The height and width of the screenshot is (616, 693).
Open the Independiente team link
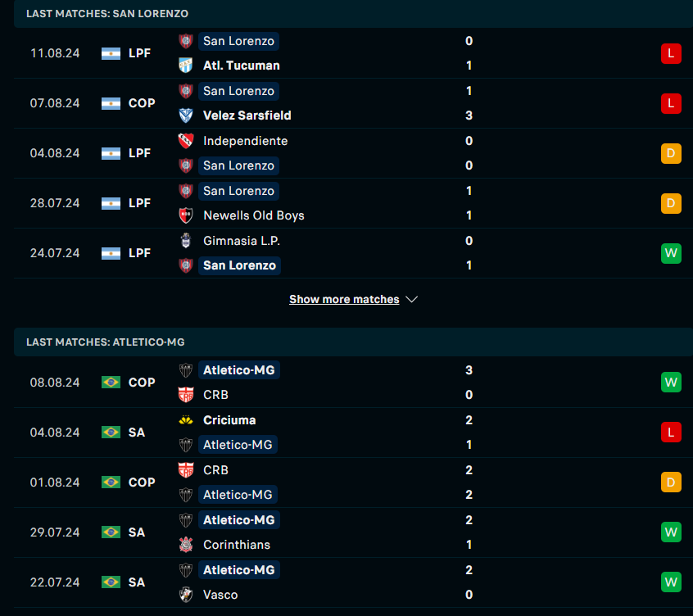pyautogui.click(x=245, y=141)
